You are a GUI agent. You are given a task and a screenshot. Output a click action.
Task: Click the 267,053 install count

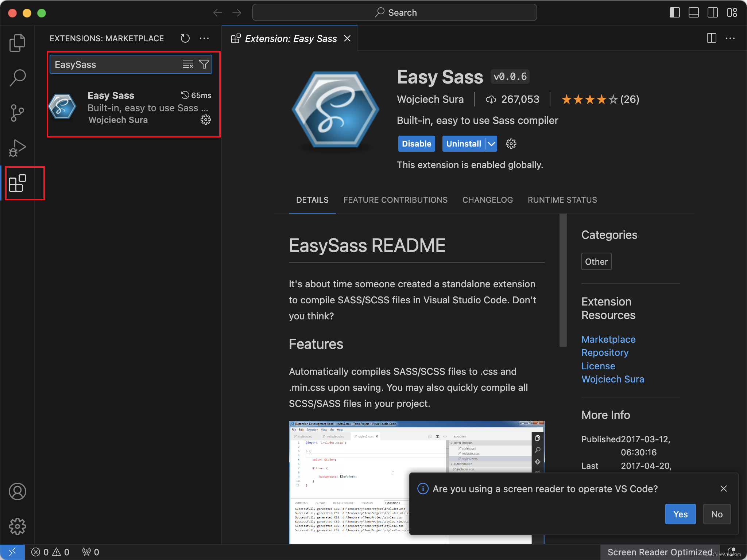512,99
